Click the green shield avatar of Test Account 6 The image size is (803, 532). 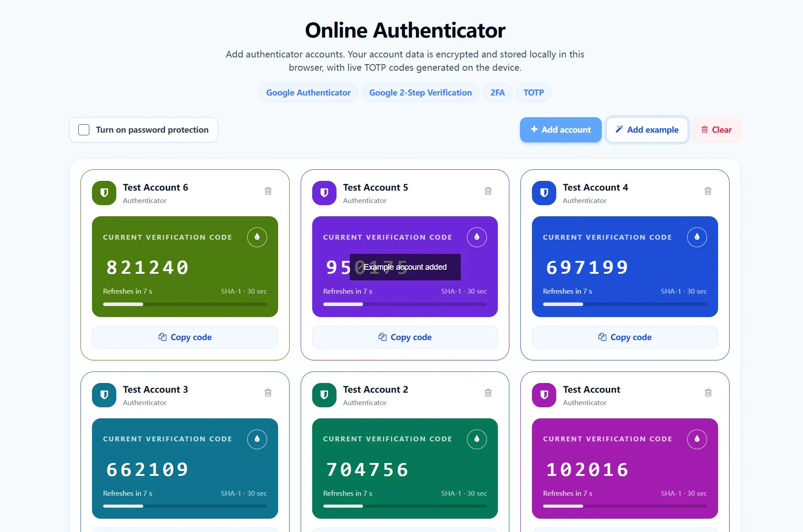point(104,193)
